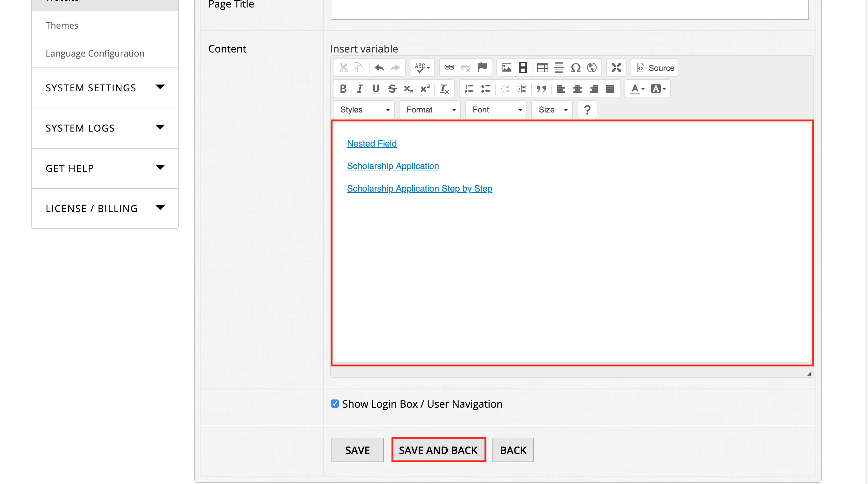Expand the SYSTEM SETTINGS section

pyautogui.click(x=105, y=88)
